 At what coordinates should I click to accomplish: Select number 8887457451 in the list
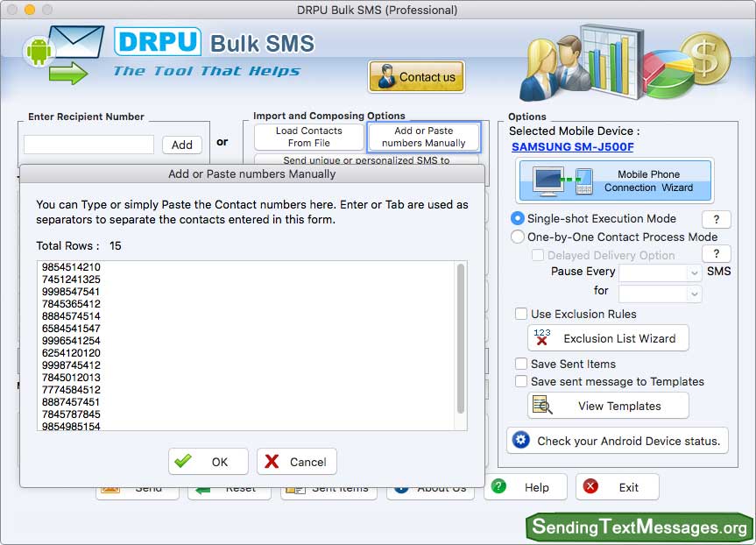pyautogui.click(x=71, y=402)
